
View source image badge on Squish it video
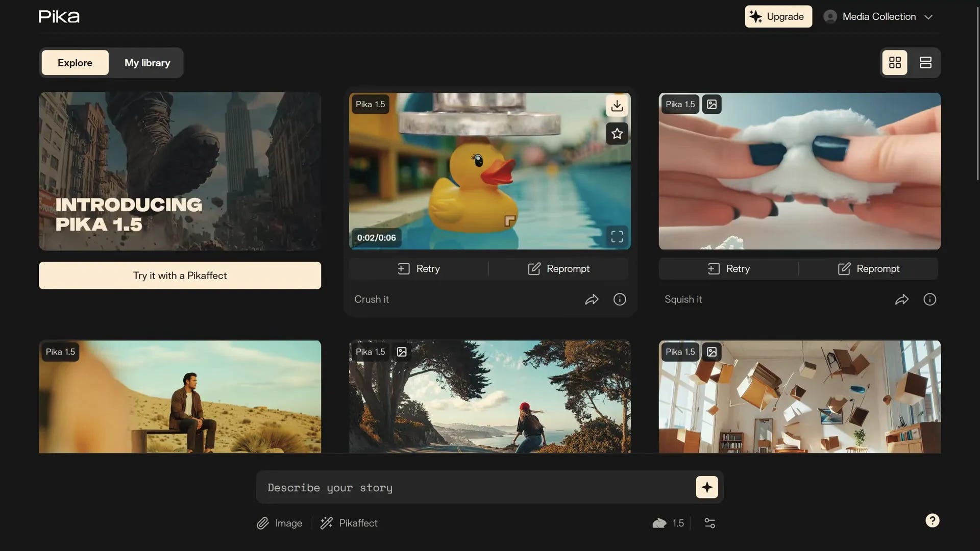pos(712,104)
